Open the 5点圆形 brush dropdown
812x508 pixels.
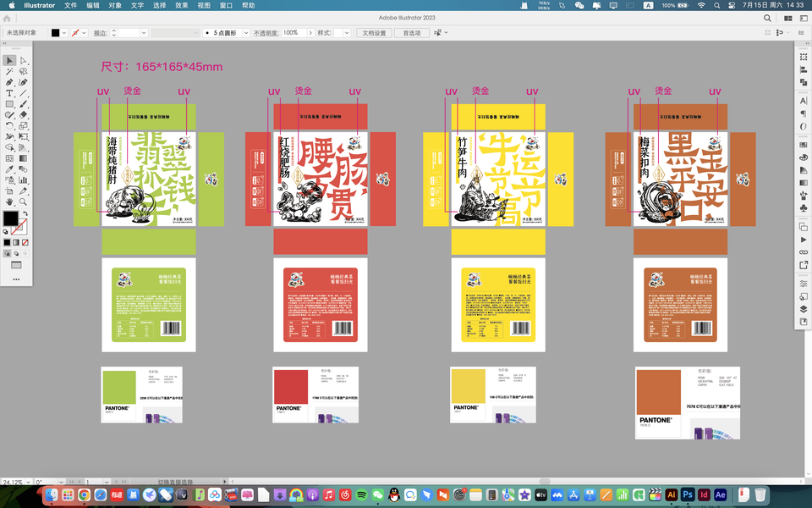coord(246,33)
